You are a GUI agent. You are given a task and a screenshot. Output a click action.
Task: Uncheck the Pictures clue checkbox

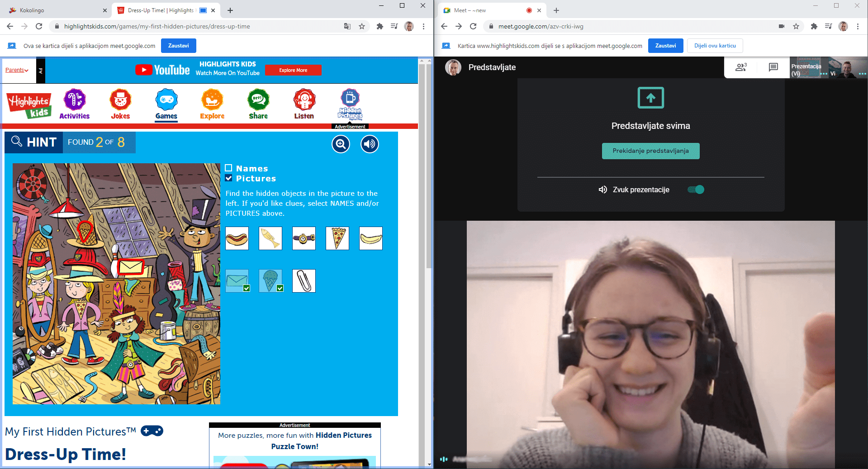[x=228, y=178]
